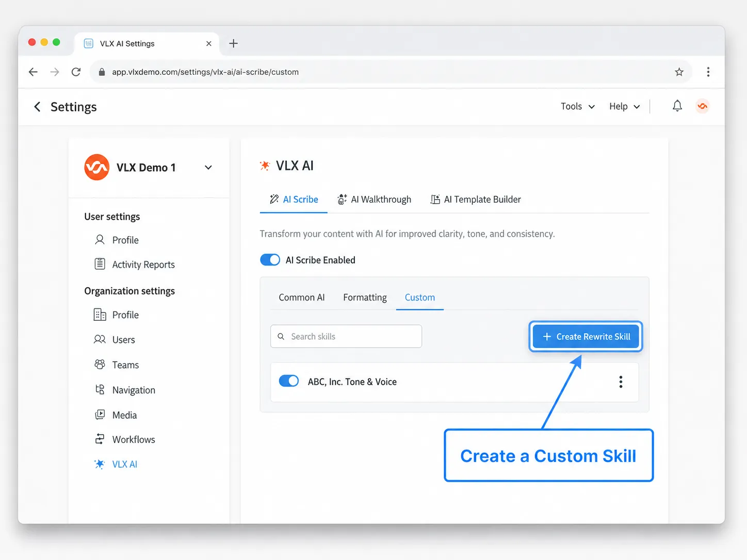This screenshot has width=747, height=560.
Task: Select the Formatting sub-tab
Action: (365, 298)
